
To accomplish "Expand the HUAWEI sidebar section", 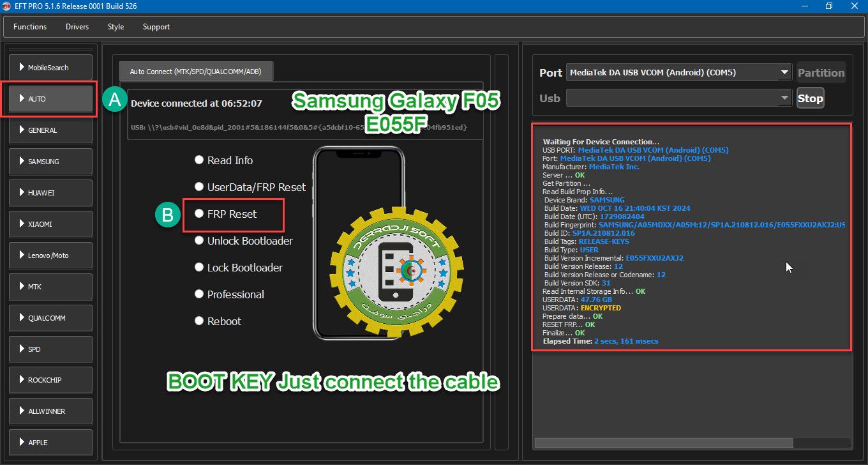I will [51, 193].
